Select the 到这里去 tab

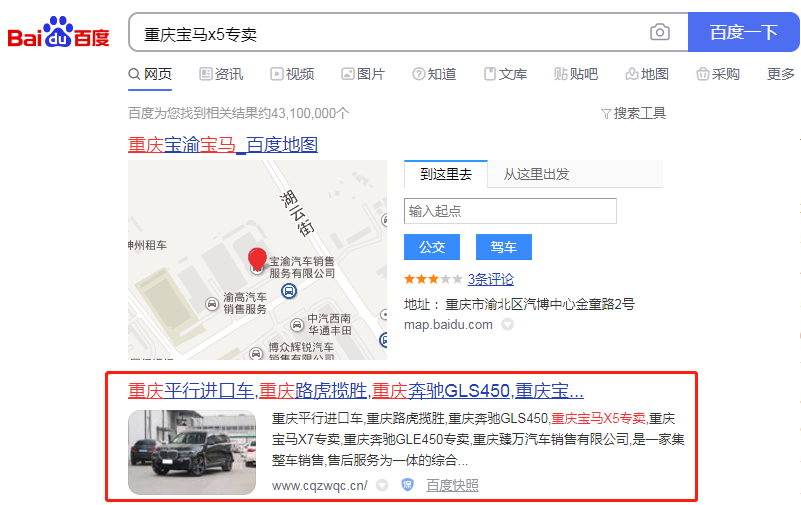445,174
